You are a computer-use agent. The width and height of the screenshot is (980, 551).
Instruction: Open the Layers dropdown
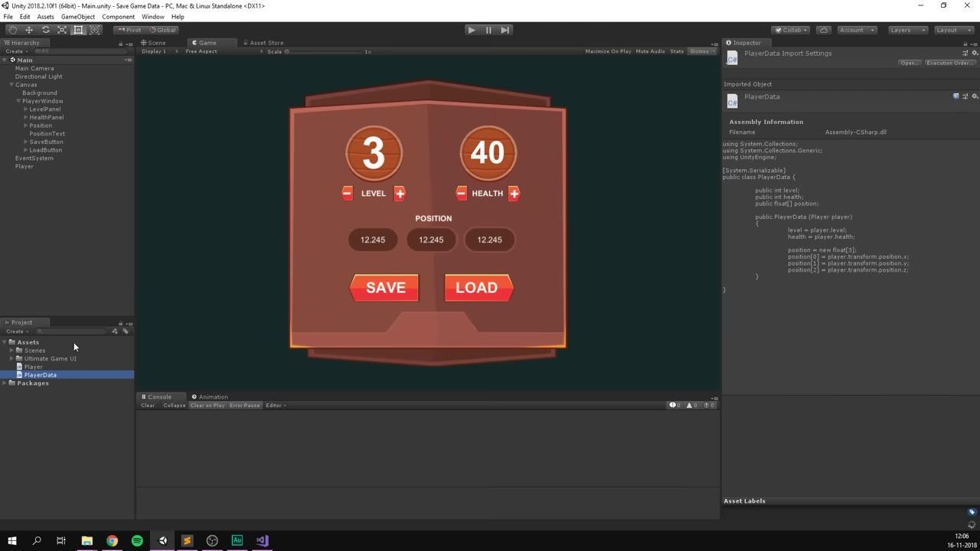(907, 30)
